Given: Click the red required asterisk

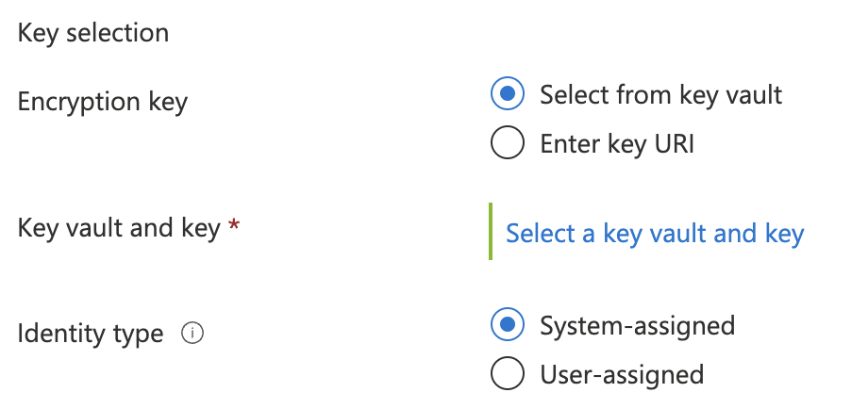Looking at the screenshot, I should click(234, 224).
